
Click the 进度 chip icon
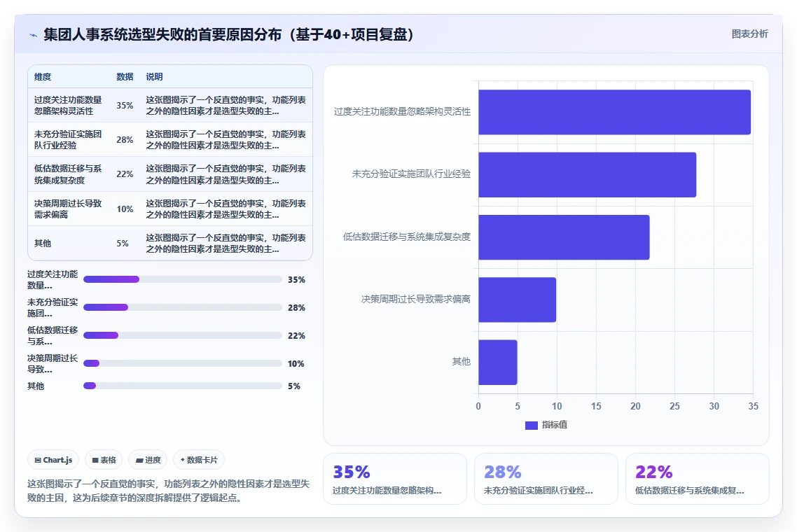(x=139, y=461)
